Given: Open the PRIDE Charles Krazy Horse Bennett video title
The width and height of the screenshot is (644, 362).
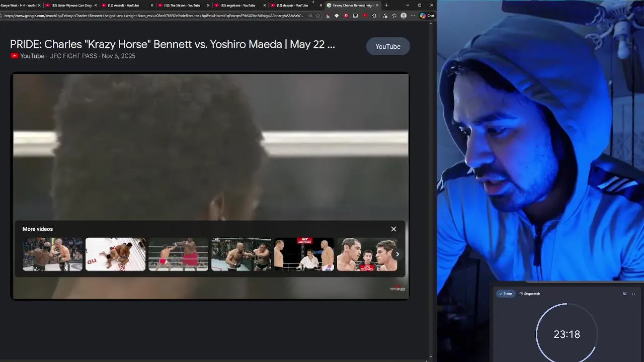Looking at the screenshot, I should [173, 44].
